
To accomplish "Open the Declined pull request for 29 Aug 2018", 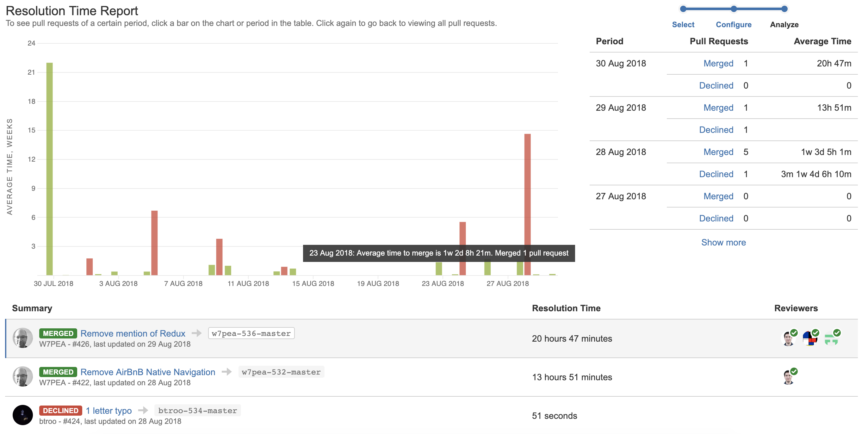I will tap(716, 130).
